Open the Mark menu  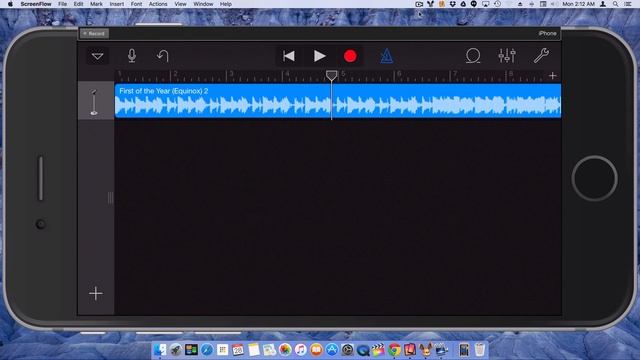[x=96, y=4]
